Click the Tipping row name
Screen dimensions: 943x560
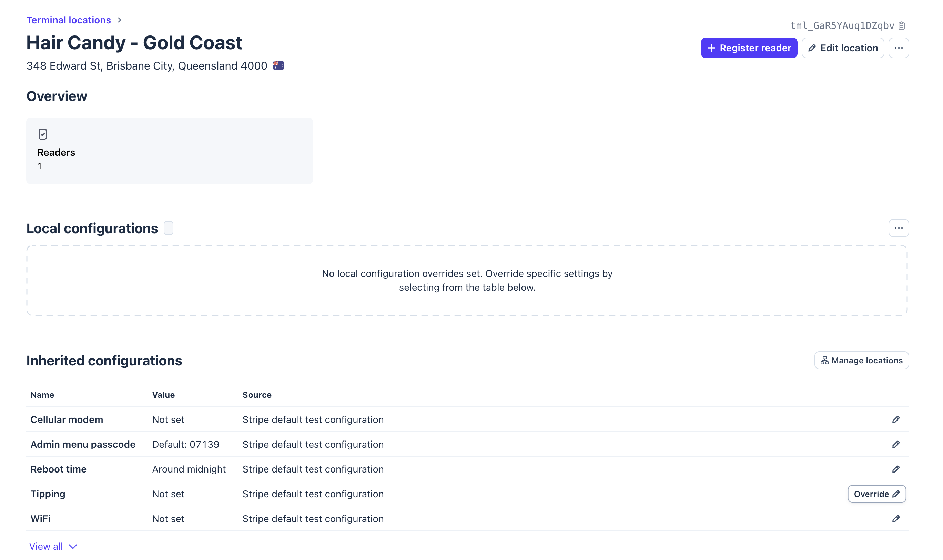tap(48, 494)
